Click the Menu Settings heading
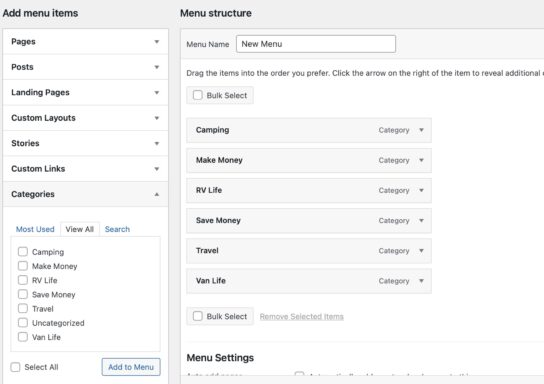This screenshot has height=384, width=544. pos(220,358)
